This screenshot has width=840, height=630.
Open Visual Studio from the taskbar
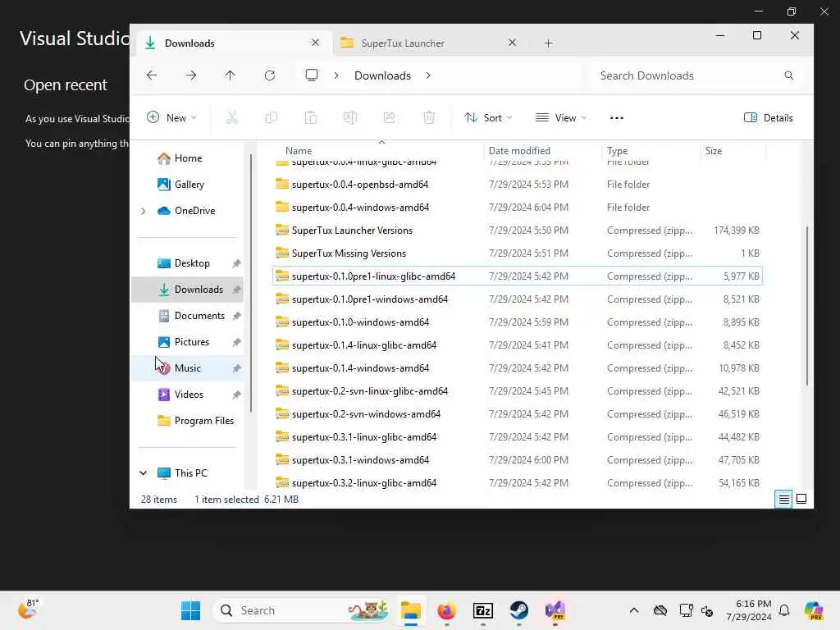tap(555, 610)
